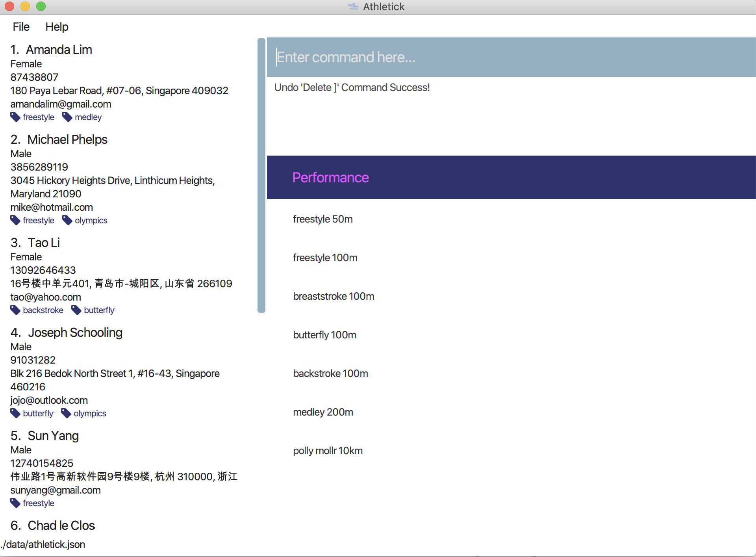756x557 pixels.
Task: Click the athlete list scrollbar
Action: tap(261, 175)
